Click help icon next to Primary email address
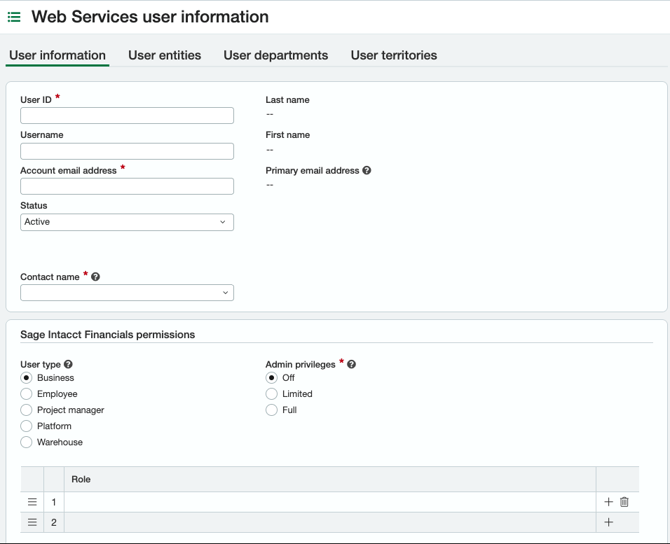 [367, 171]
